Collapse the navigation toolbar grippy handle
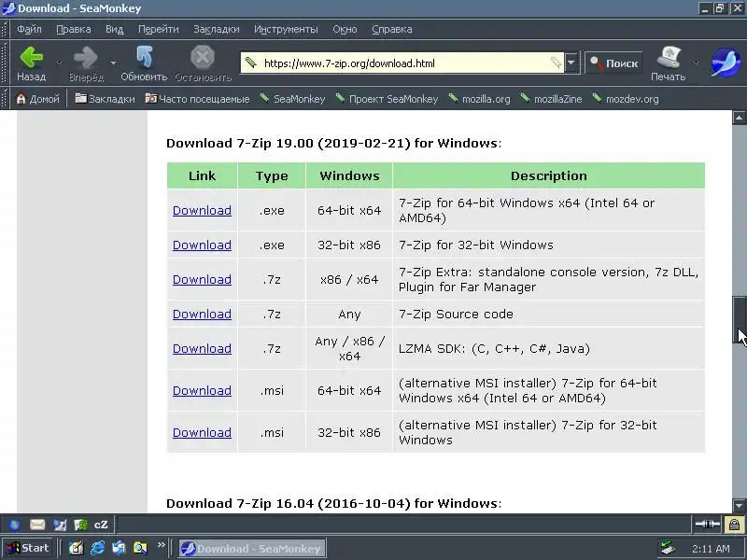Viewport: 747px width, 560px height. (5, 63)
